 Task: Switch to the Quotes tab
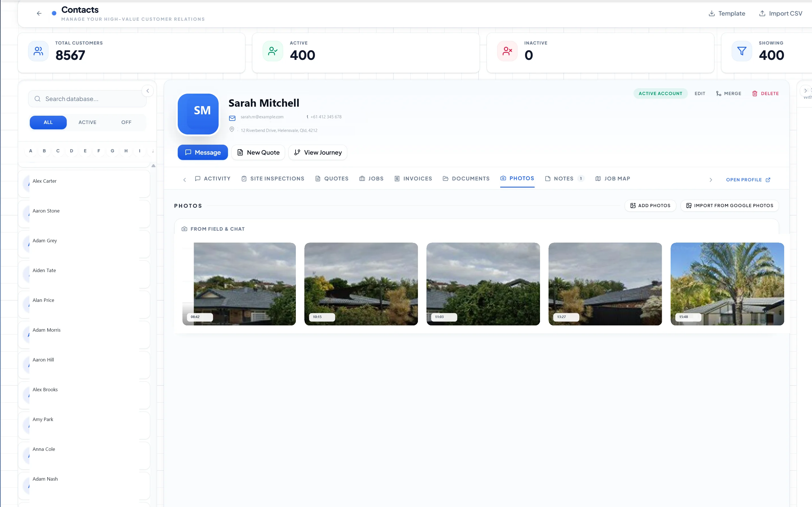(332, 179)
